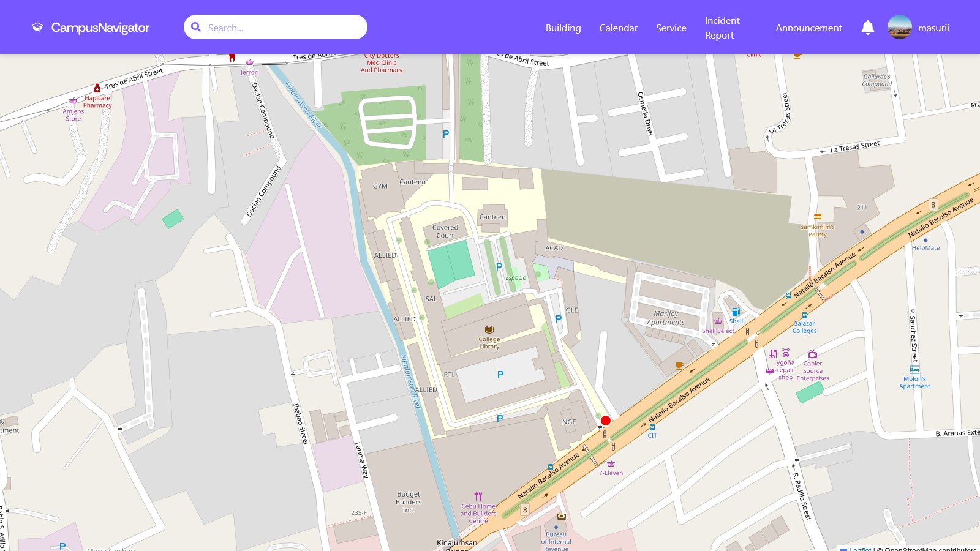Click the Cebu Home restaurant fork icon
Viewport: 980px width, 551px height.
(478, 497)
